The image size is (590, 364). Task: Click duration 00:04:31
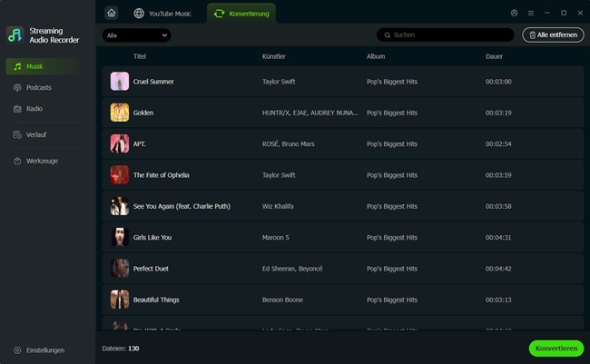[x=498, y=238]
